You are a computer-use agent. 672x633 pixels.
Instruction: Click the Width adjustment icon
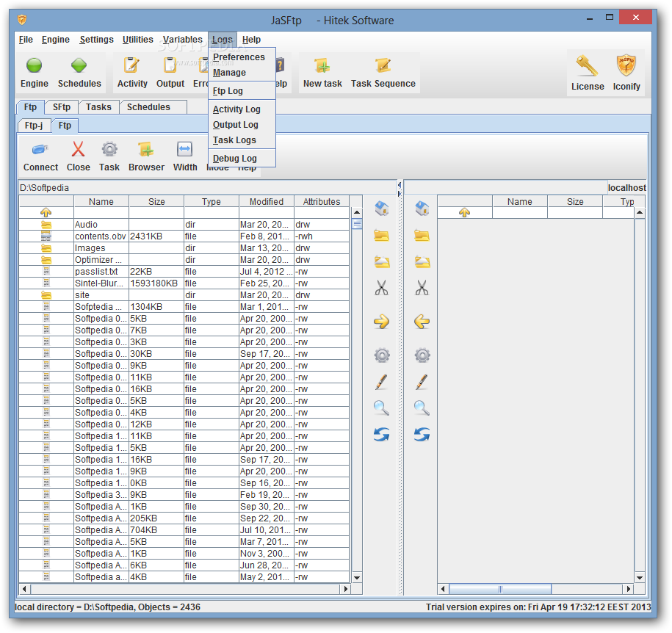(185, 149)
